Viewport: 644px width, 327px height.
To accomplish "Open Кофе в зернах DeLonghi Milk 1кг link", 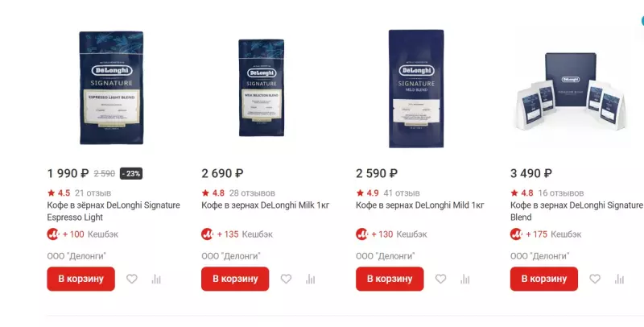I will [266, 205].
